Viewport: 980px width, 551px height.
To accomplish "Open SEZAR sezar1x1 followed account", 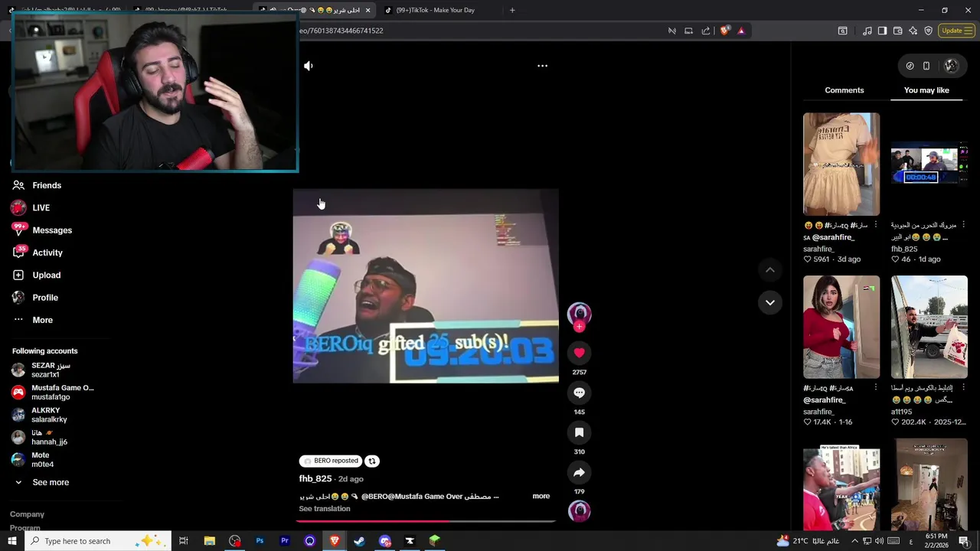I will [51, 370].
